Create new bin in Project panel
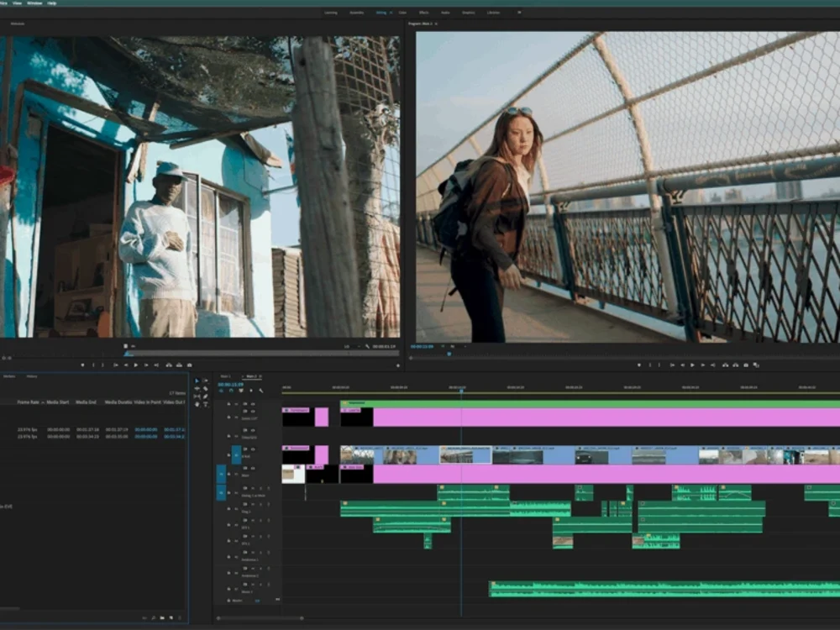The height and width of the screenshot is (630, 840). (x=162, y=617)
